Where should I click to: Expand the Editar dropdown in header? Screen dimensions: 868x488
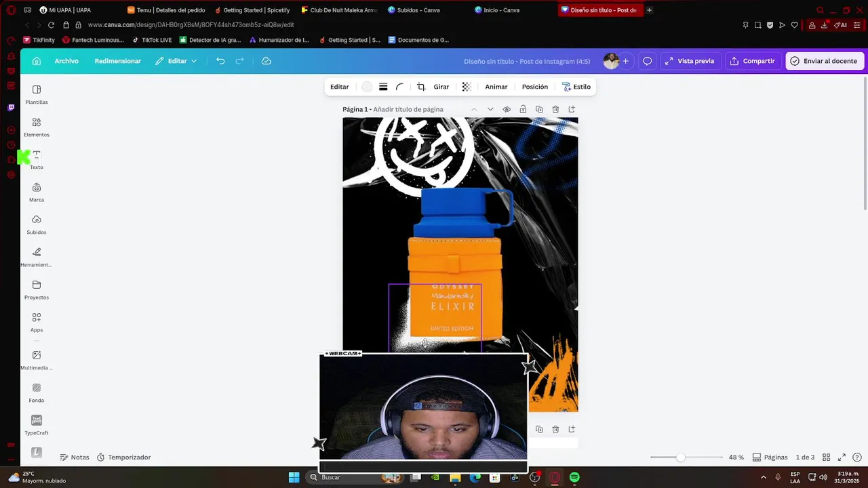pos(176,61)
